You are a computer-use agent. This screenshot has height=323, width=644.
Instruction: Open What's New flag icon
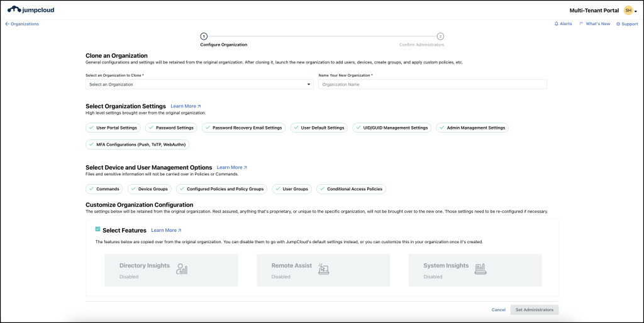tap(582, 24)
